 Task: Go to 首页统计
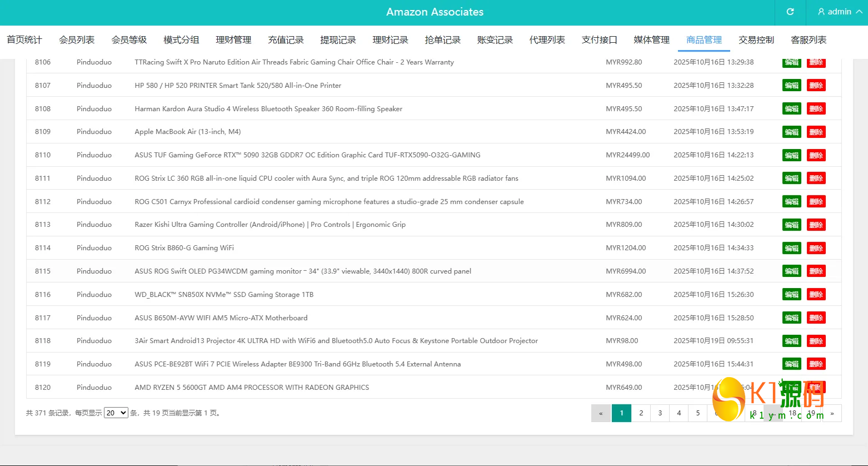(24, 39)
